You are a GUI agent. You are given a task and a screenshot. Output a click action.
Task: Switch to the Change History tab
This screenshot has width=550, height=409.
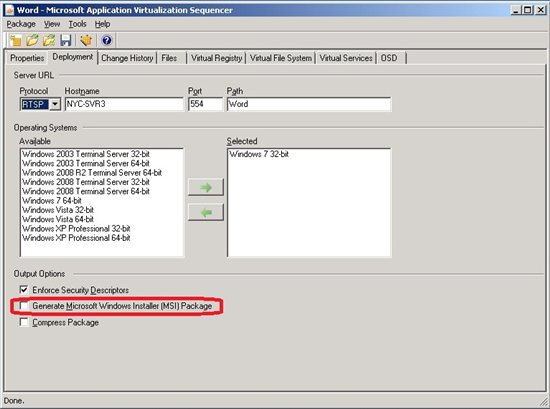[x=127, y=58]
